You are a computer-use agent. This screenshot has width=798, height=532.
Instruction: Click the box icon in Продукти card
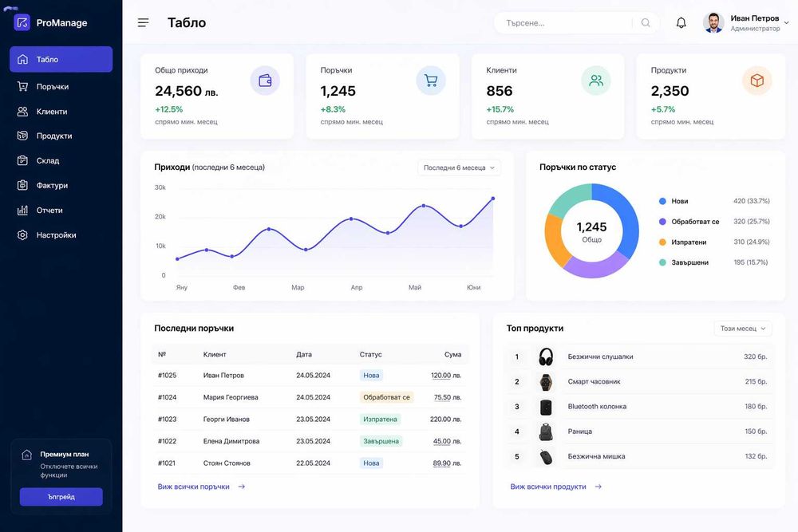[x=757, y=81]
